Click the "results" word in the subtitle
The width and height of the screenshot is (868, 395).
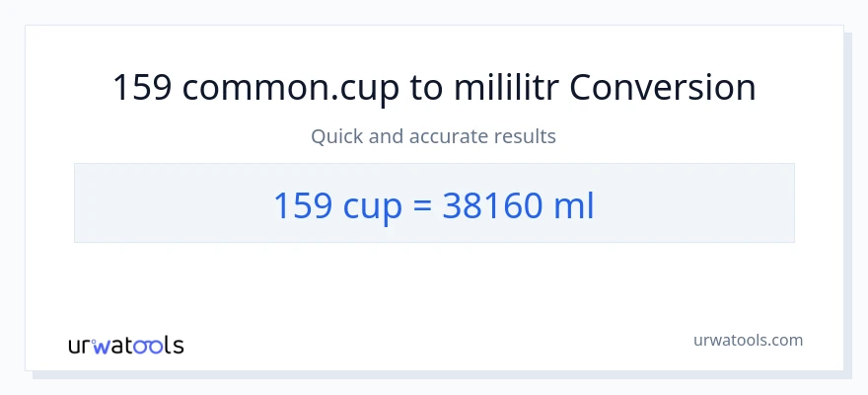tap(528, 136)
